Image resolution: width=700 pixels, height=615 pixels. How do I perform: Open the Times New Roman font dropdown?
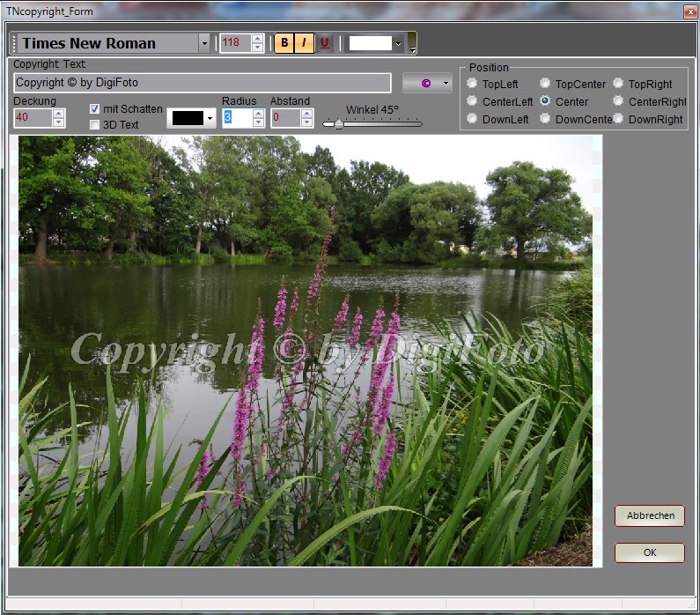(x=204, y=43)
